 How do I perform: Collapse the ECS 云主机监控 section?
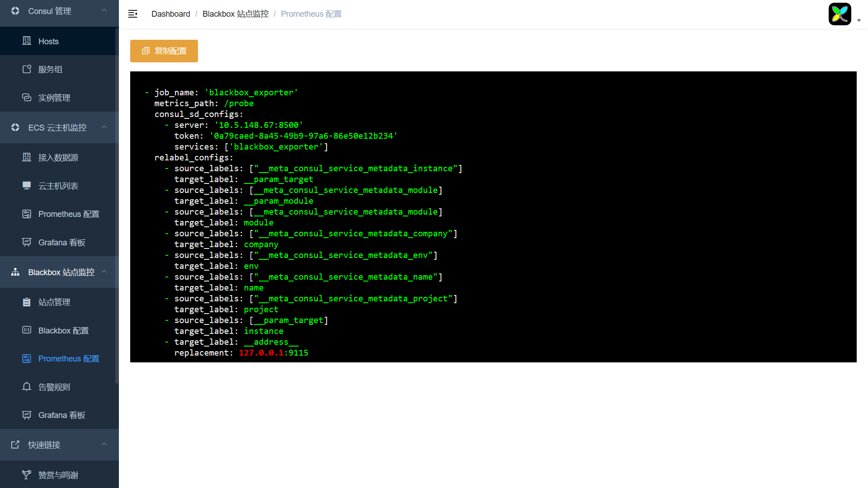[104, 127]
